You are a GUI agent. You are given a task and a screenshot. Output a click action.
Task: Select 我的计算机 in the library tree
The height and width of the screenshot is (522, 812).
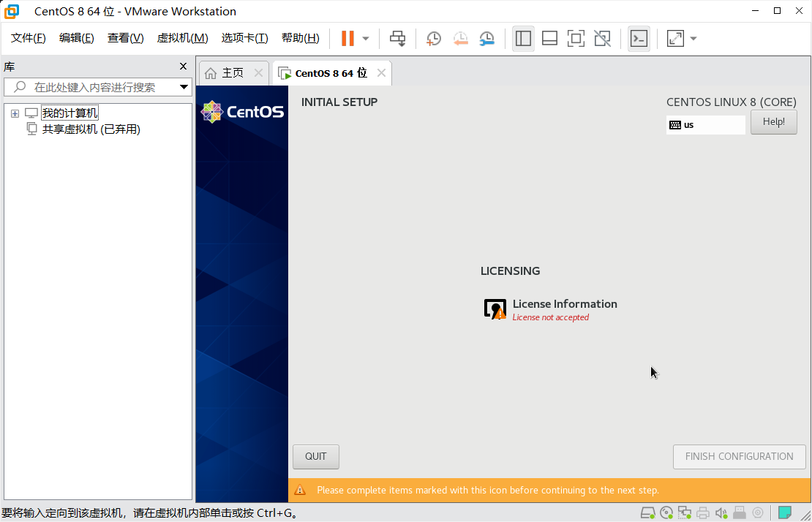pyautogui.click(x=69, y=113)
